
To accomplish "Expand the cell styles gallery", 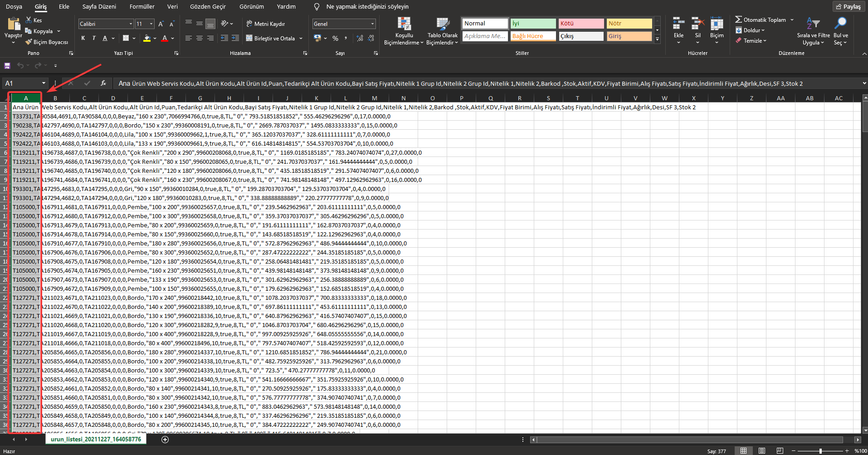I will tap(657, 39).
